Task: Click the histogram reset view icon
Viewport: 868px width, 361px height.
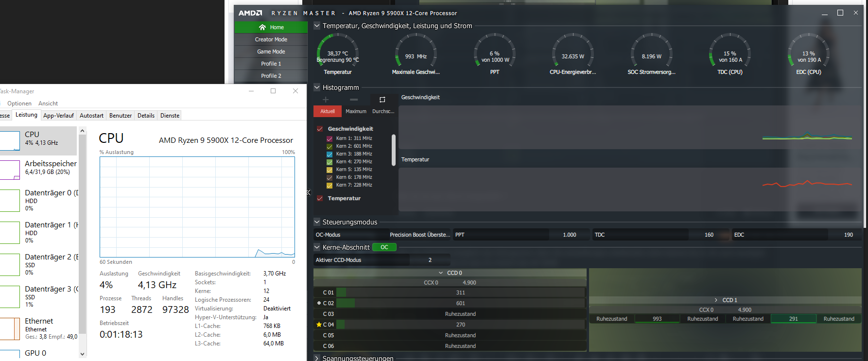Action: [382, 100]
